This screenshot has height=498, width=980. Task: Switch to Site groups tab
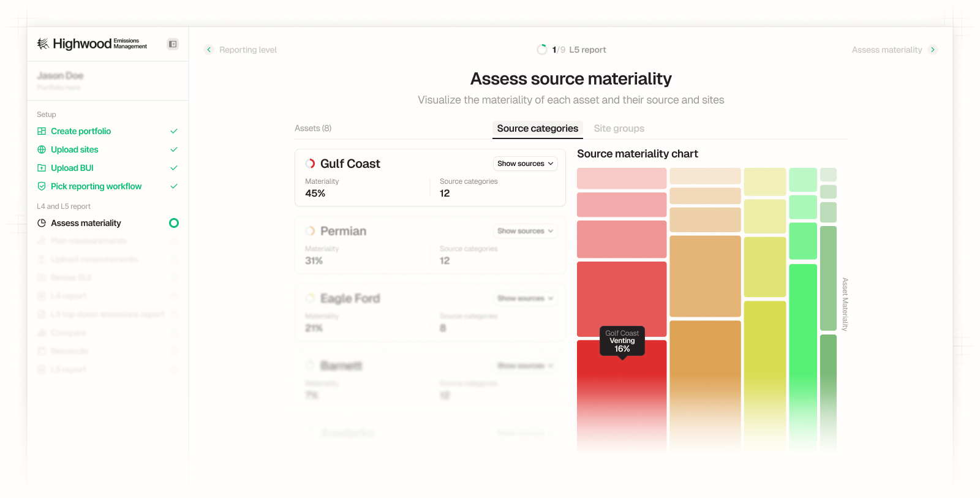pos(619,129)
